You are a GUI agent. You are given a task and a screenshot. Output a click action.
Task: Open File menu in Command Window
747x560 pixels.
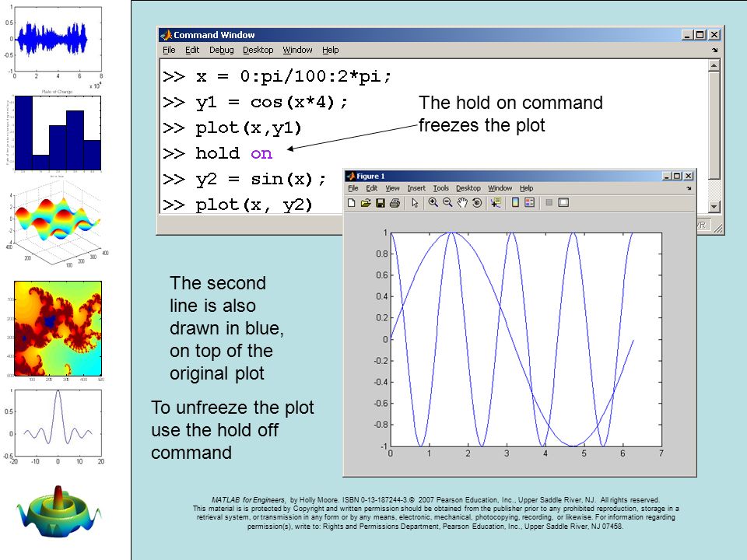(169, 50)
